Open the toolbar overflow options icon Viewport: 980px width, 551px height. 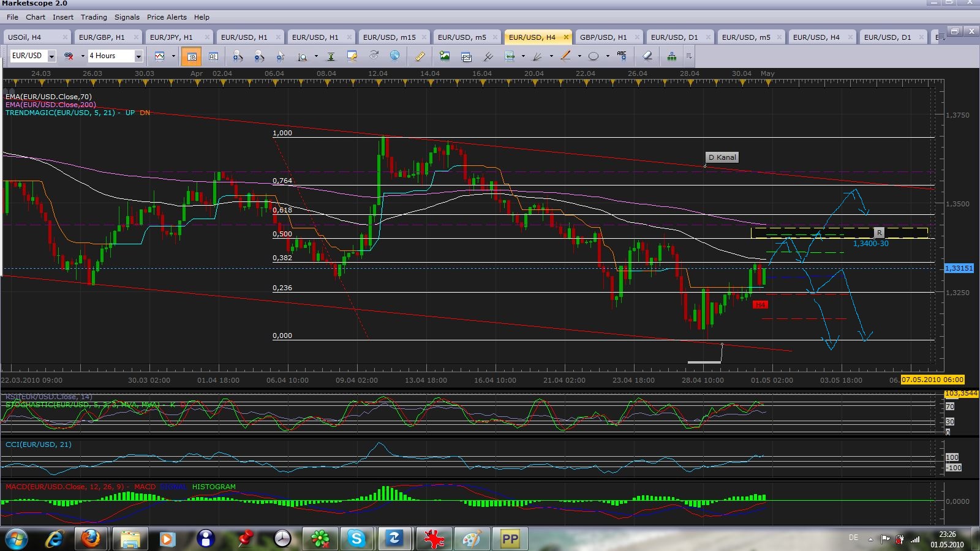689,56
